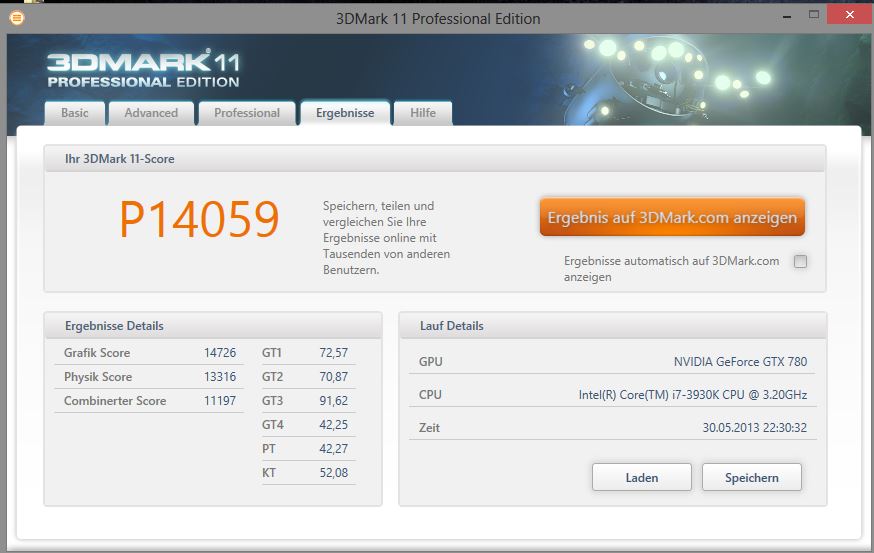Click the GPU name NVIDIA GeForce GTX 780
This screenshot has height=553, width=874.
[x=740, y=362]
